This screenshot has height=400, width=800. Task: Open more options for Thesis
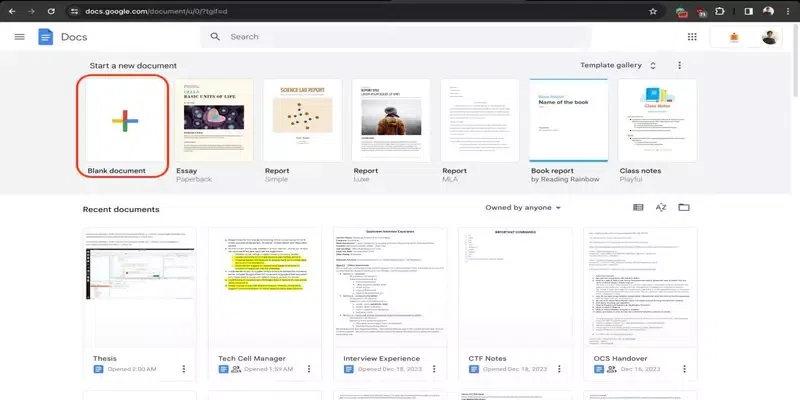(x=184, y=369)
